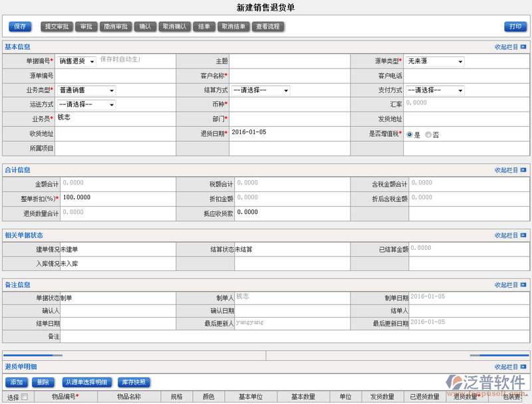Click the 发货地址 input field
Screen dimensions: 532x404
click(x=467, y=119)
